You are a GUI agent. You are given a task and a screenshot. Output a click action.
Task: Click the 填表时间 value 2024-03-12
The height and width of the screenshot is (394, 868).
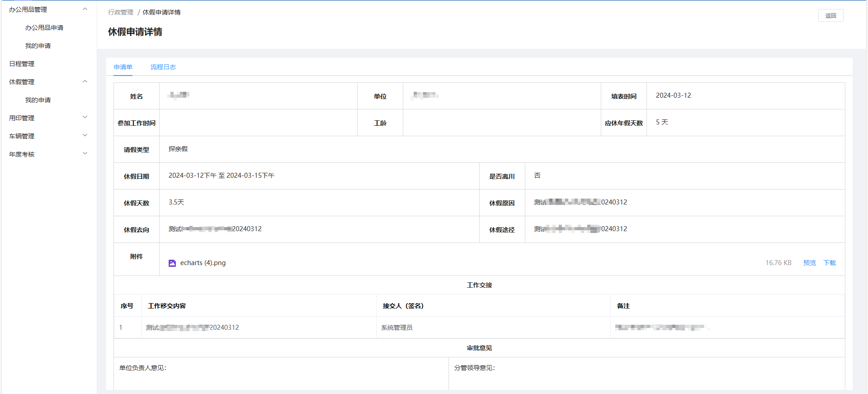(674, 95)
